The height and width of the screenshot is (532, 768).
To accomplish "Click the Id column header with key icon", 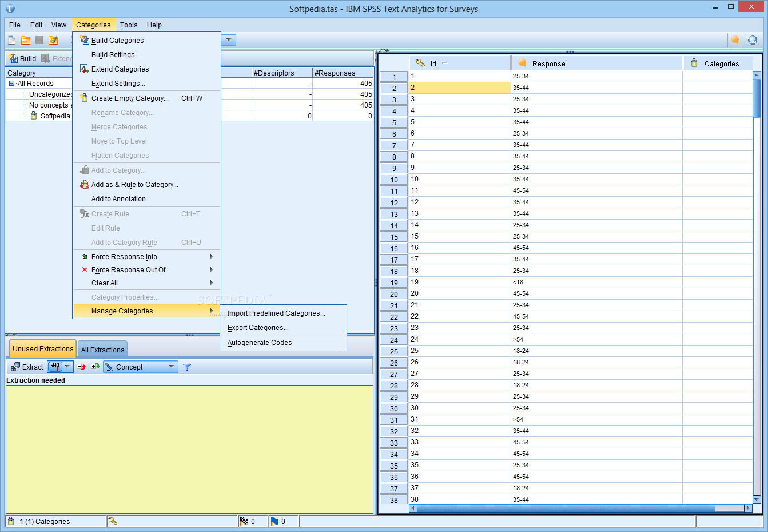I will click(x=460, y=63).
